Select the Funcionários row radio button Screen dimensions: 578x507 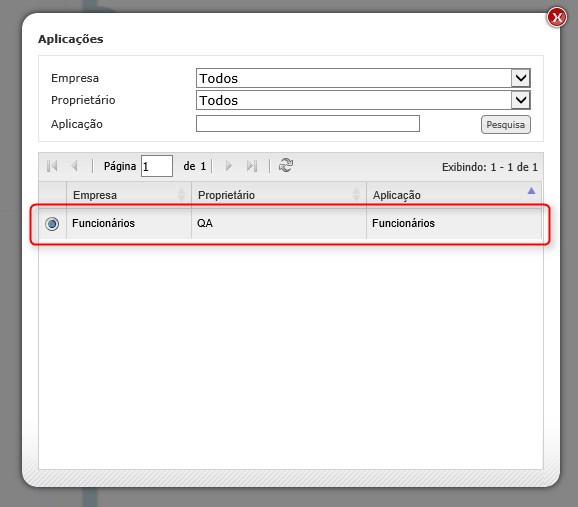tap(52, 224)
